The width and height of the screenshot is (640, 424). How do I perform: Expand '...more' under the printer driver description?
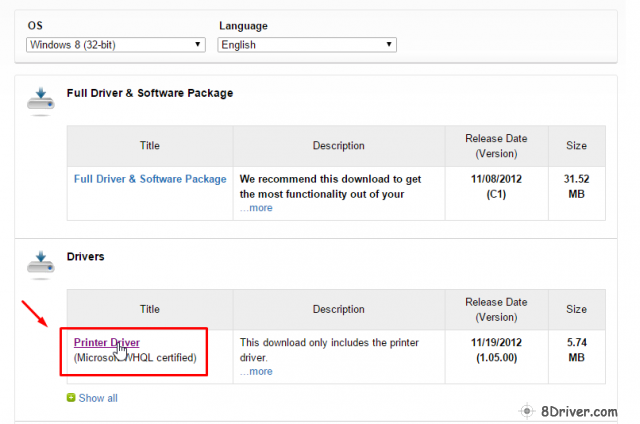click(x=255, y=372)
